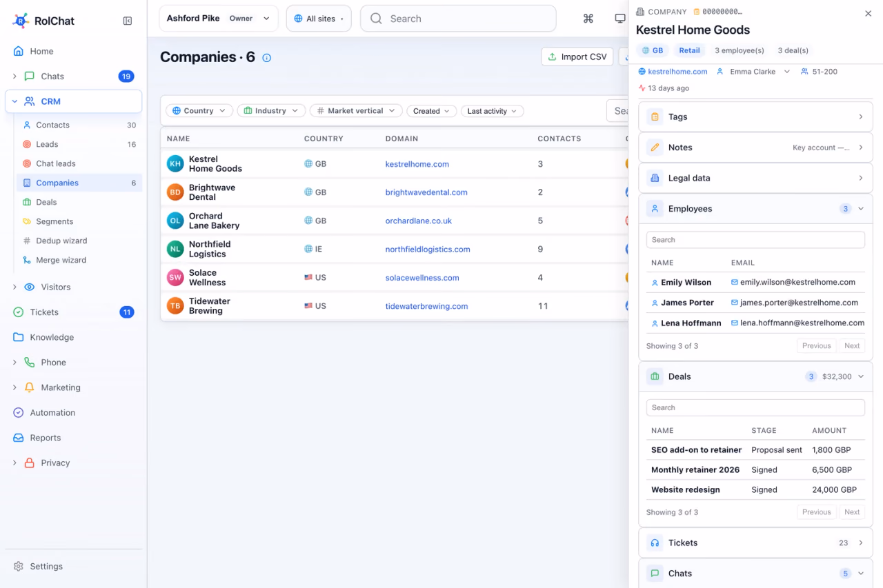Open the Dedup wizard menu item
Screen dimensions: 883x588
pyautogui.click(x=79, y=241)
